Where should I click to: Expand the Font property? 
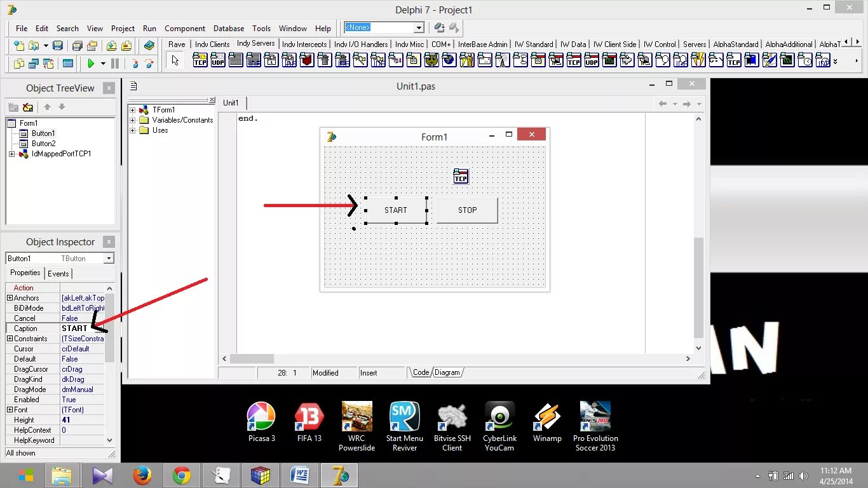[10, 410]
